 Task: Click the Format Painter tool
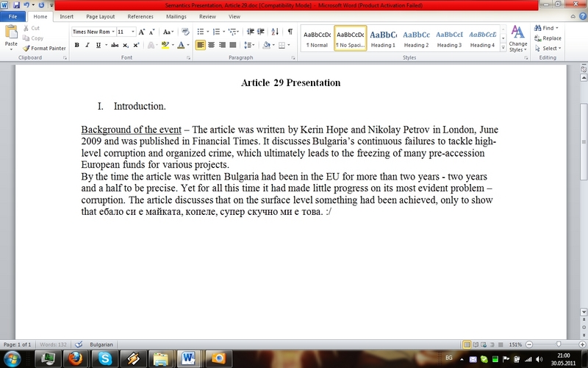[x=44, y=48]
